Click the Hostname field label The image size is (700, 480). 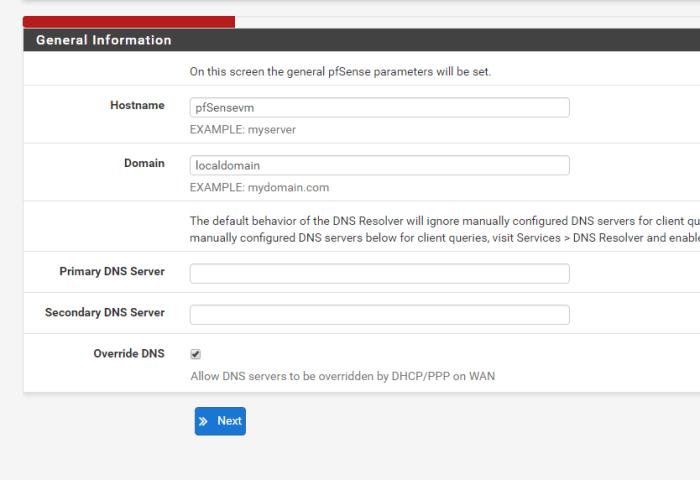[137, 105]
